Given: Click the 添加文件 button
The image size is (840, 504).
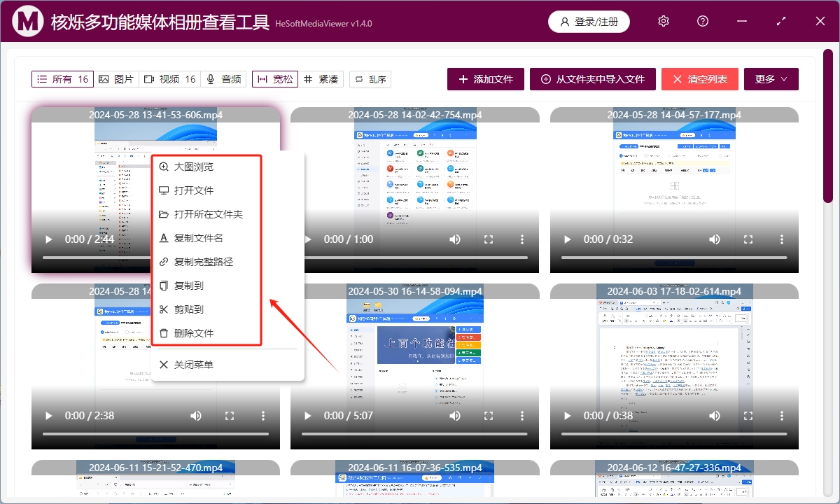Looking at the screenshot, I should pyautogui.click(x=485, y=79).
